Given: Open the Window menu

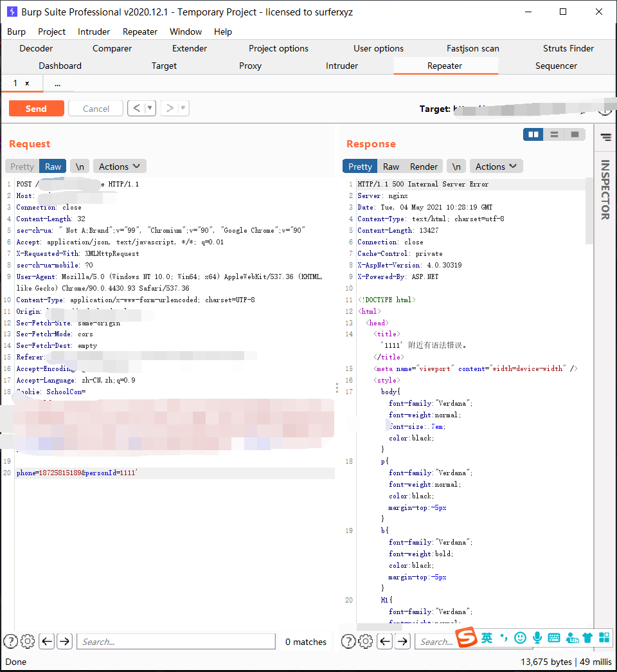Looking at the screenshot, I should tap(186, 32).
